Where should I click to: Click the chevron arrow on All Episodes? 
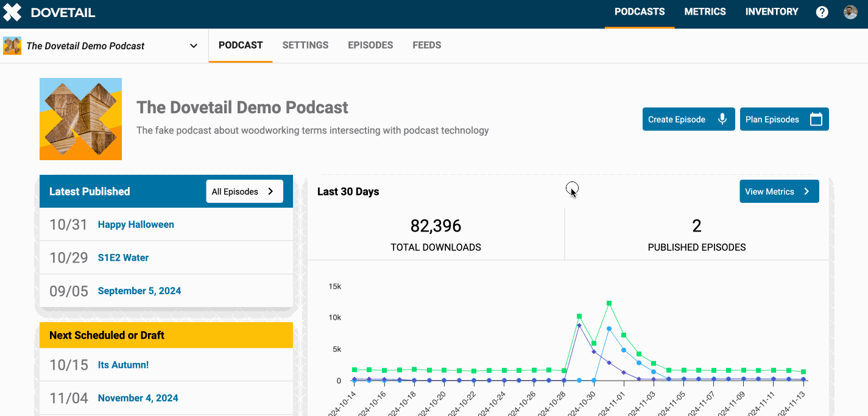tap(271, 191)
